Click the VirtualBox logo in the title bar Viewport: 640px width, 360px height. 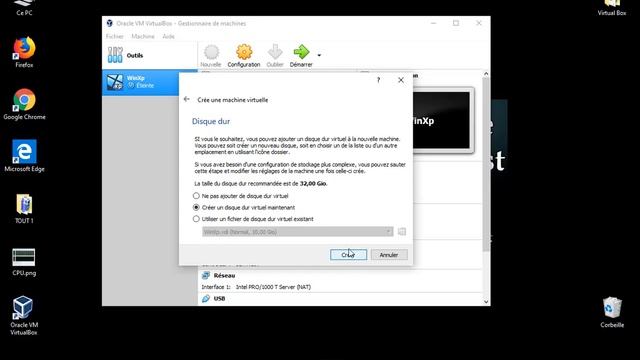(109, 23)
